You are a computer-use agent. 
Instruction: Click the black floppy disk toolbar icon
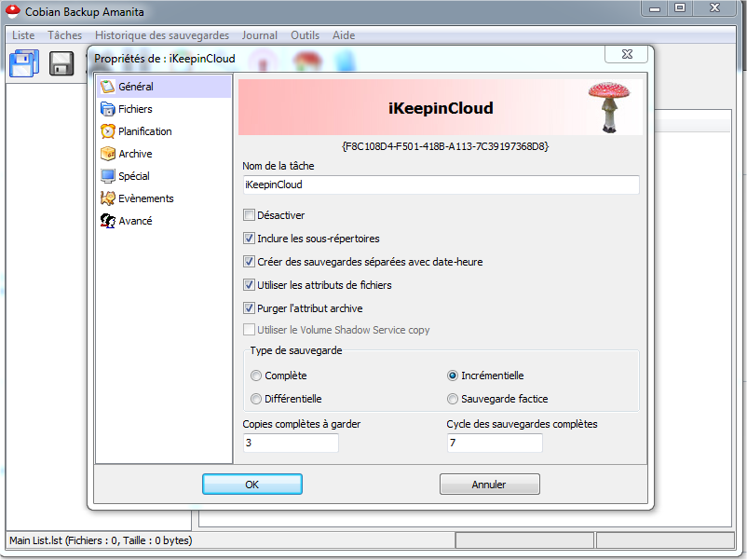(61, 63)
